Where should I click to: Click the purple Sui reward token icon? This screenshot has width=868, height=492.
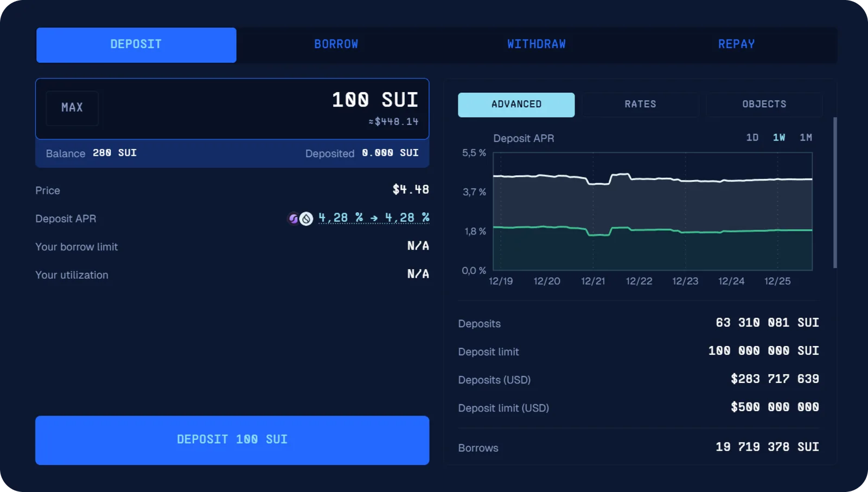click(293, 219)
